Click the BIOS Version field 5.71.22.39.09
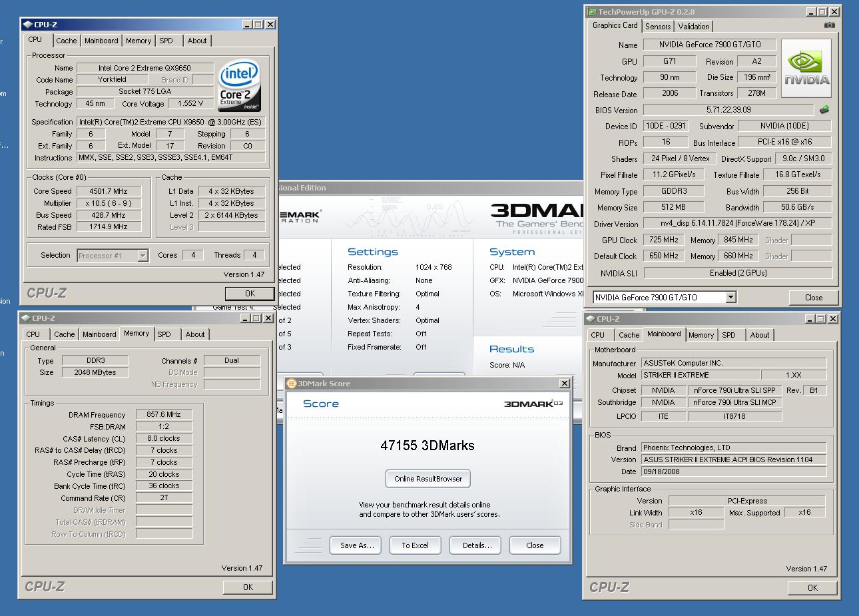Screen dimensions: 859x616 click(728, 110)
